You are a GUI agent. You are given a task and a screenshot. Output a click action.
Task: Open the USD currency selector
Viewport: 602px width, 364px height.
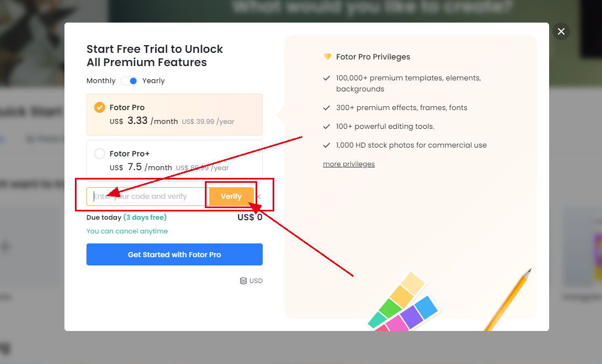pos(251,281)
